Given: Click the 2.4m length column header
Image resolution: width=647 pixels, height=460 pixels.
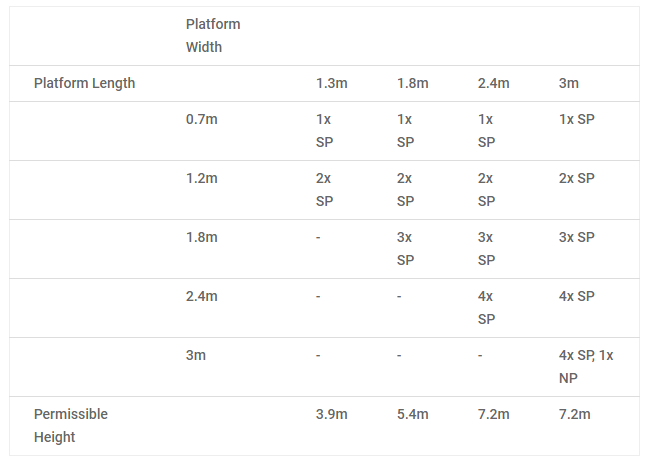Looking at the screenshot, I should pyautogui.click(x=493, y=83).
